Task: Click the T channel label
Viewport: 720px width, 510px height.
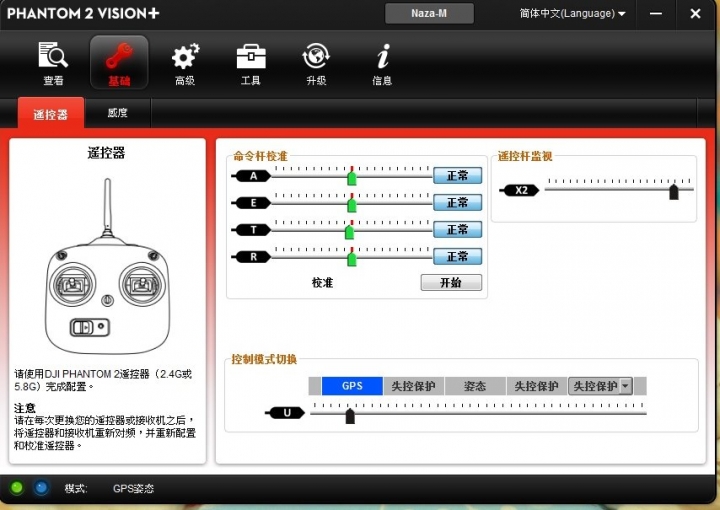Action: point(253,230)
